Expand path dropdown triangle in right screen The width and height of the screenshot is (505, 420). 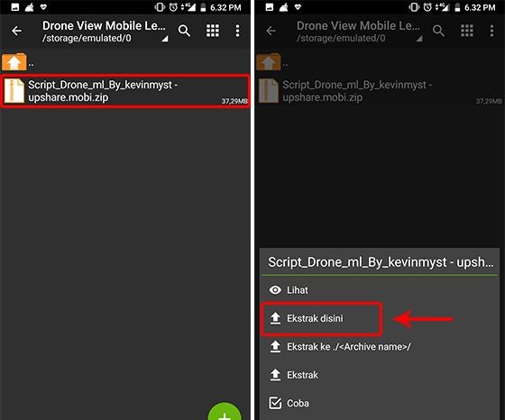click(419, 39)
